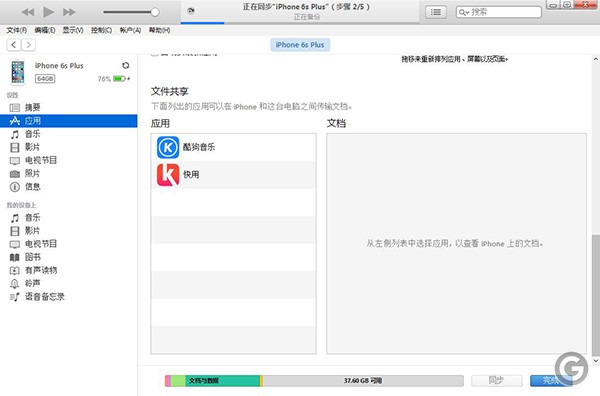The image size is (600, 396).
Task: Click the 37.60 GB 可用 free space segment
Action: pos(363,381)
